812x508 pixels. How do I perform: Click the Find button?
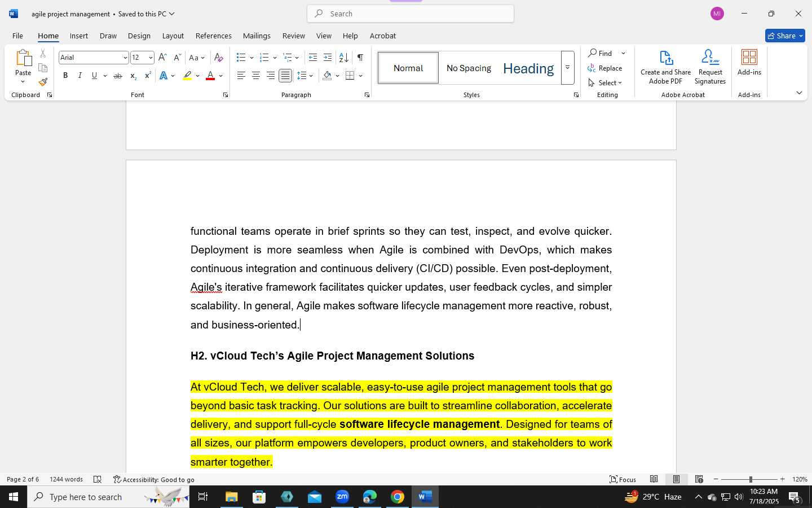[601, 53]
